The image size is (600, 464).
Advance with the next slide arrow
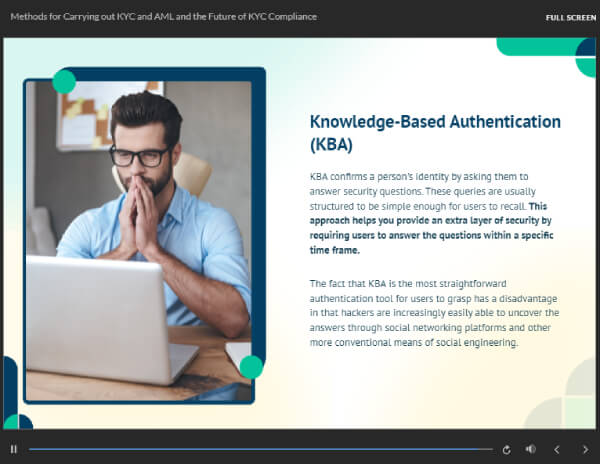tap(585, 449)
